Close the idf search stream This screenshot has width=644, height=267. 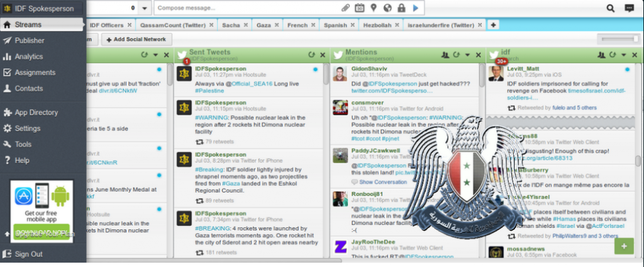click(635, 55)
